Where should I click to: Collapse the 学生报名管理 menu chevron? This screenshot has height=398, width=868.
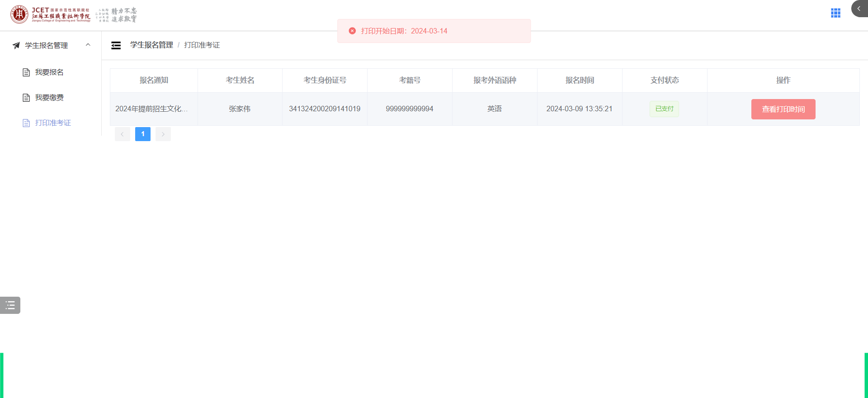(x=88, y=45)
